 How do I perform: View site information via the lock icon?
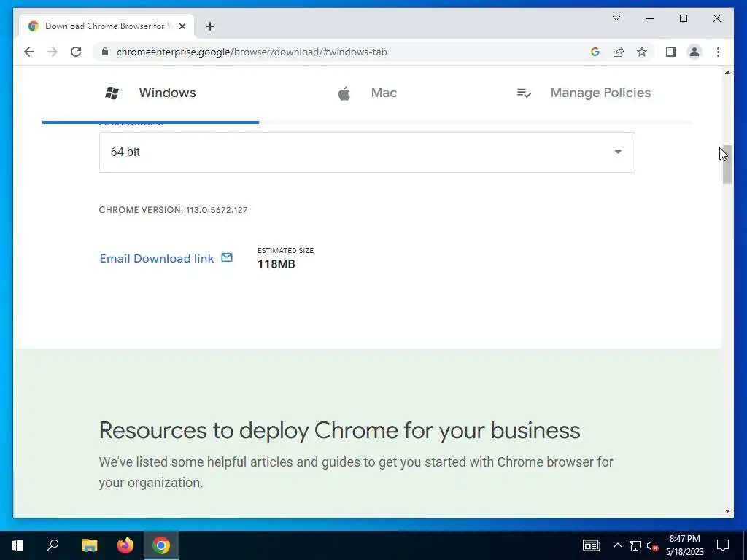tap(105, 52)
